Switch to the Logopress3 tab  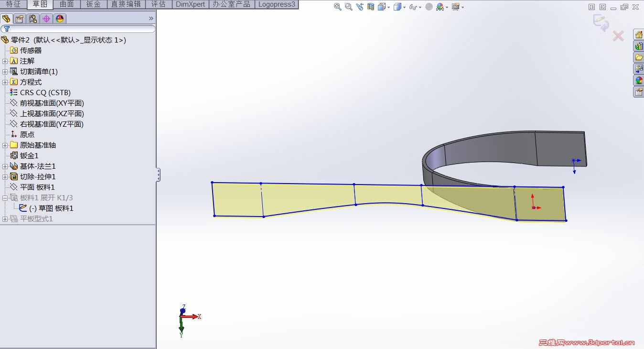(x=277, y=4)
